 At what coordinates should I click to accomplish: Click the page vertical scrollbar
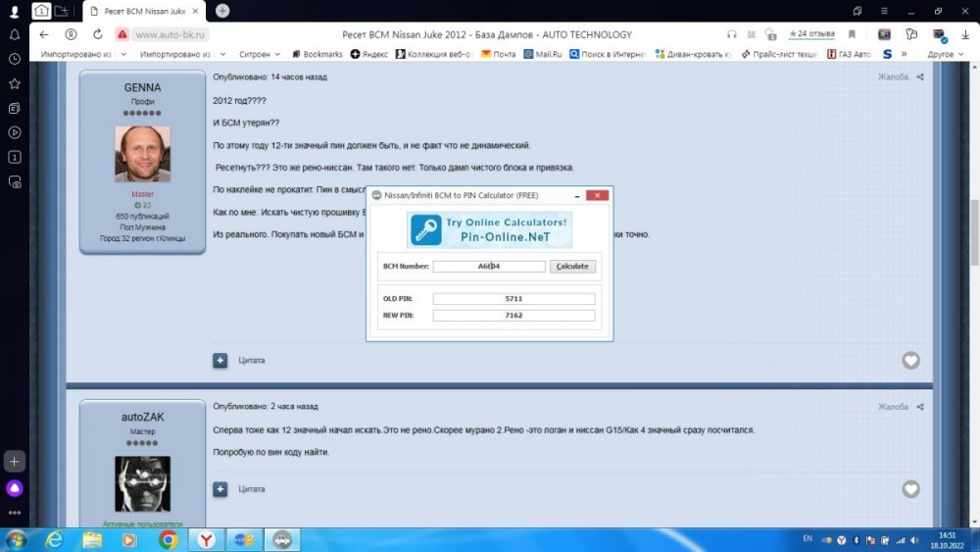pyautogui.click(x=974, y=231)
